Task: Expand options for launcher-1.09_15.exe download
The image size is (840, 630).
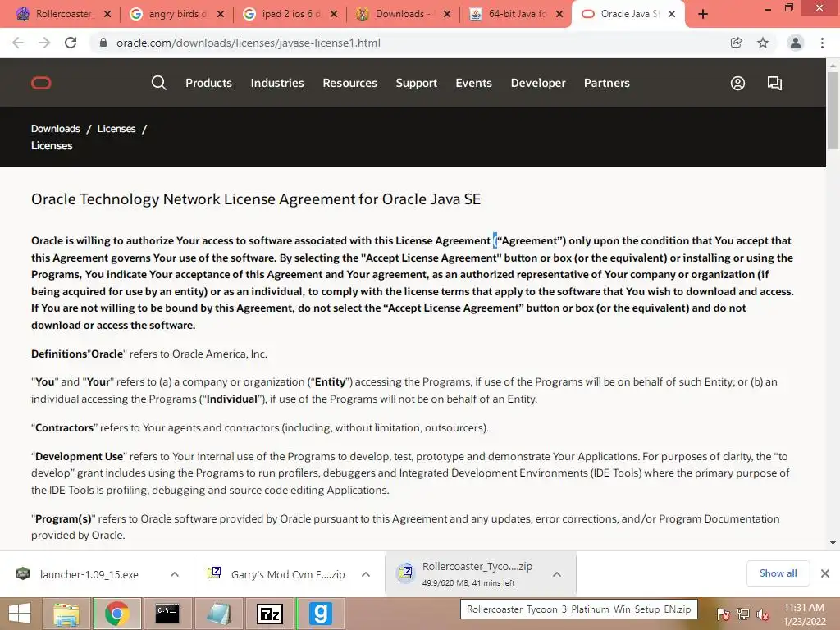Action: [175, 574]
